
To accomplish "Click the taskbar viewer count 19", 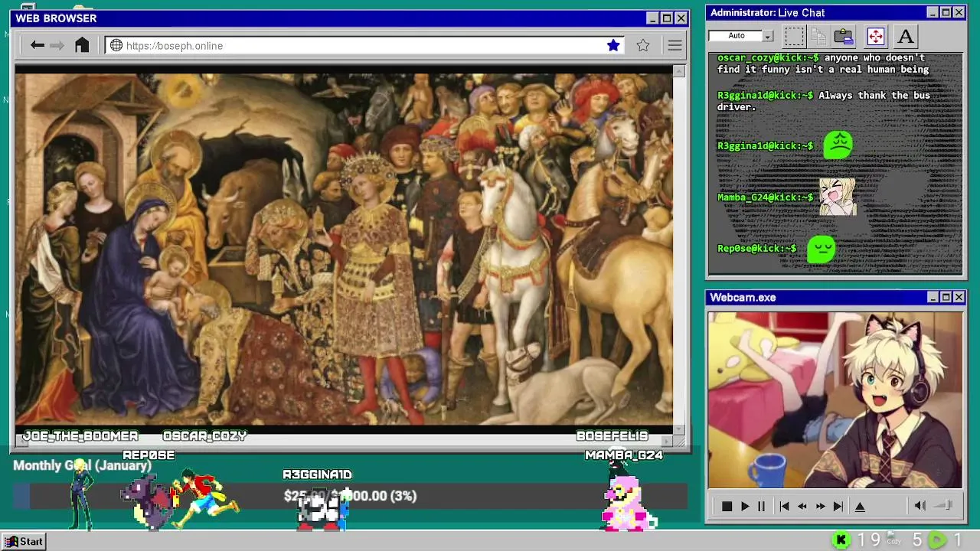I will (x=869, y=540).
